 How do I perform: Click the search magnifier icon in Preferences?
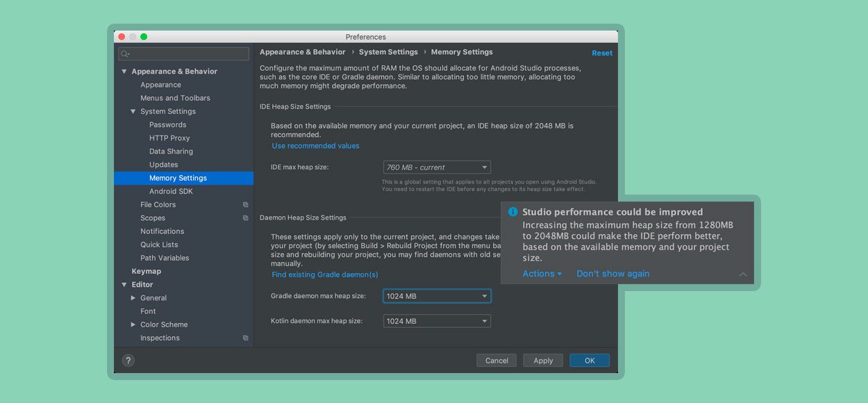pos(125,54)
